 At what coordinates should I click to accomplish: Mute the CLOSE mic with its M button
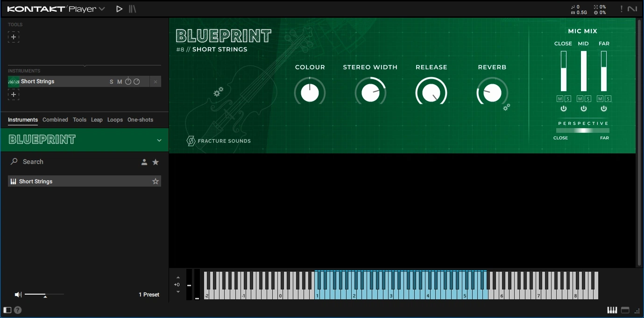tap(560, 99)
